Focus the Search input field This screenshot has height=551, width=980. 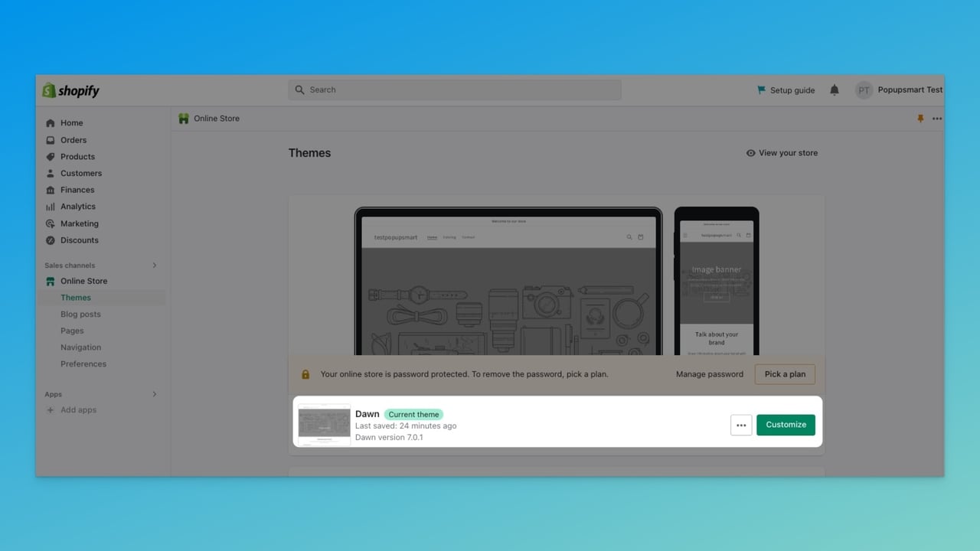click(455, 90)
